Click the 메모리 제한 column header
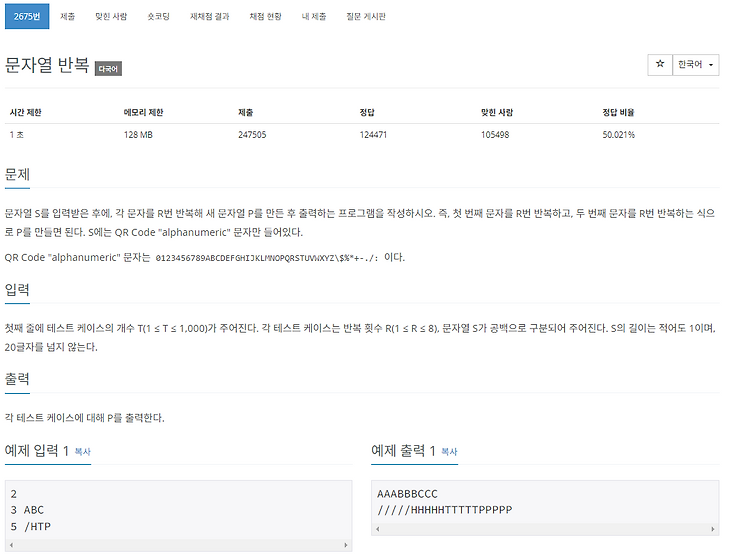The width and height of the screenshot is (750, 558). click(143, 112)
